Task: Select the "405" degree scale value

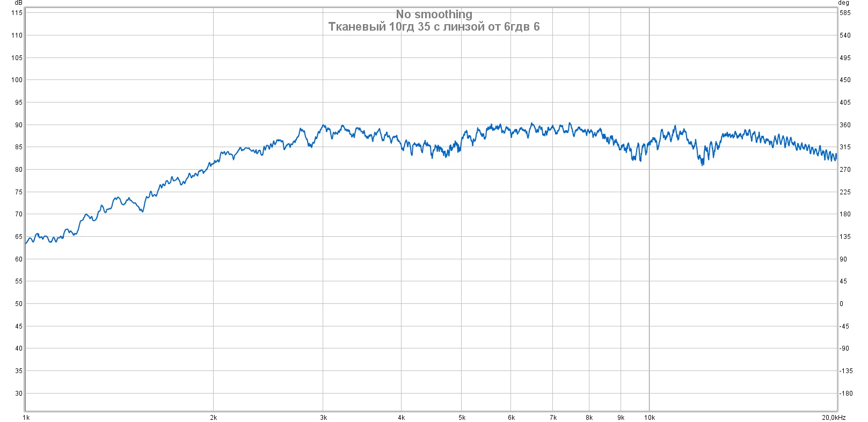Action: (x=845, y=103)
